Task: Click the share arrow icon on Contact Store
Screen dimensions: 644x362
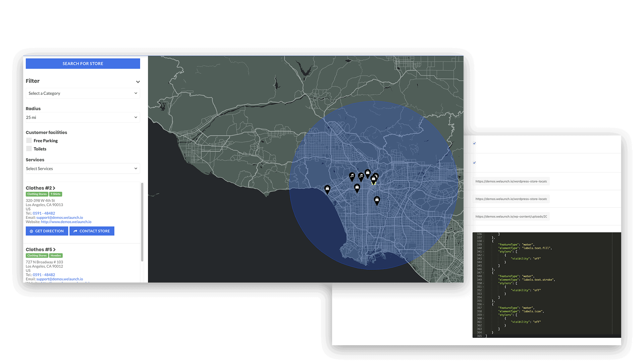Action: [x=76, y=231]
